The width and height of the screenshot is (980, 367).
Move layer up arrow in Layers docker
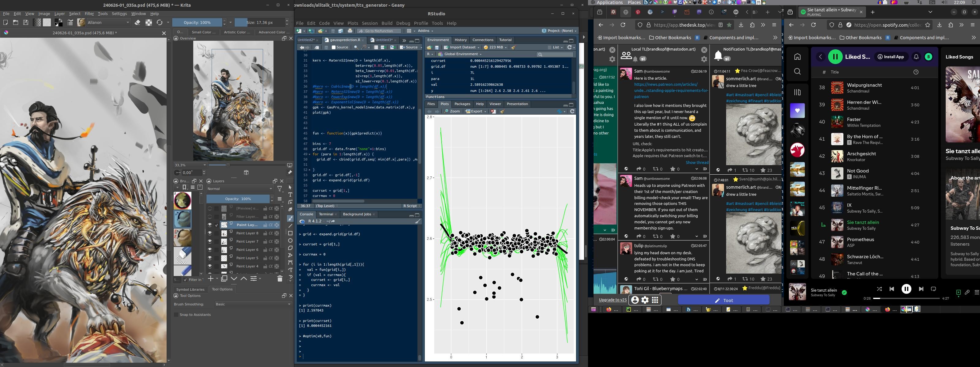pyautogui.click(x=243, y=279)
